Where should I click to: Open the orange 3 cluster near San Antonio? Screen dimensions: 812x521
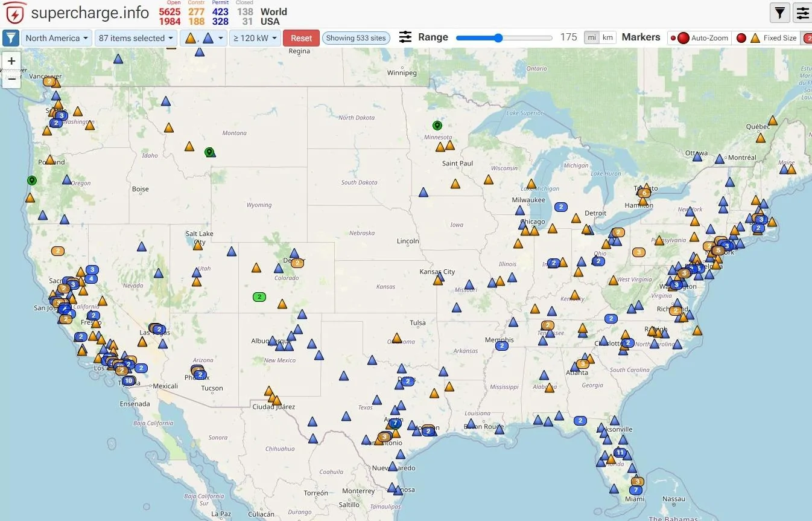coord(384,436)
